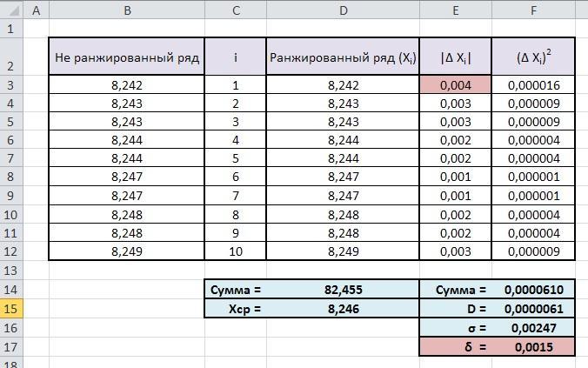Image resolution: width=588 pixels, height=368 pixels.
Task: Click cell E12 containing 0,003
Action: (x=455, y=251)
